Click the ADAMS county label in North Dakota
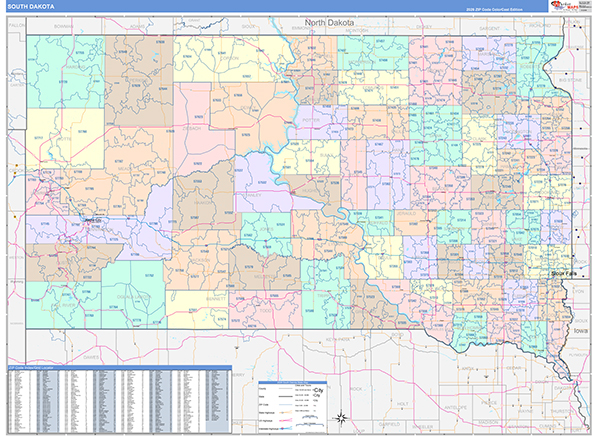 137,26
